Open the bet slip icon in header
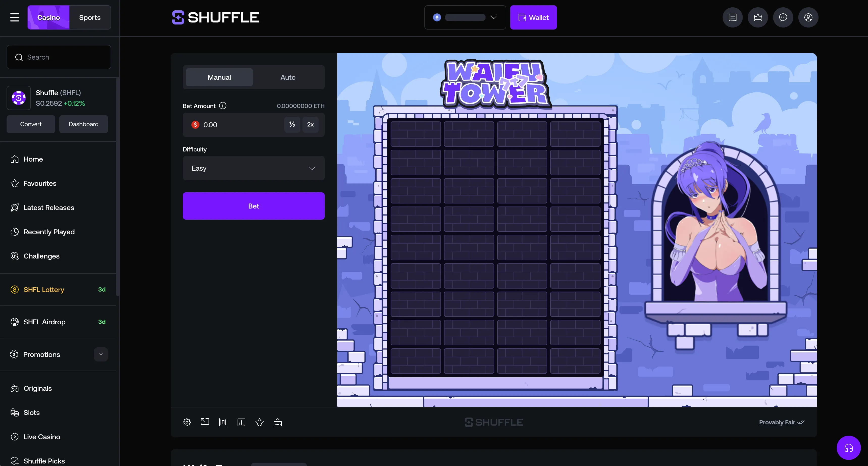868x466 pixels. [732, 17]
